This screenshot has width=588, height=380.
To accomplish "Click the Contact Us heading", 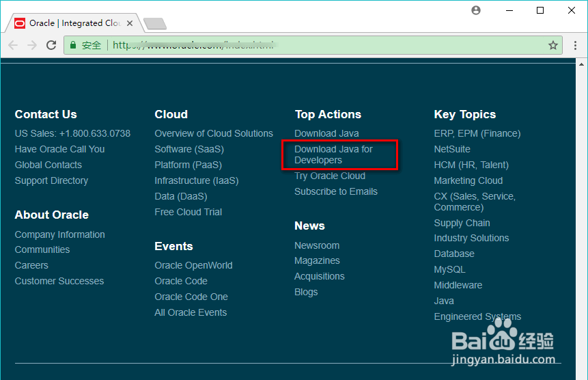I will 46,114.
